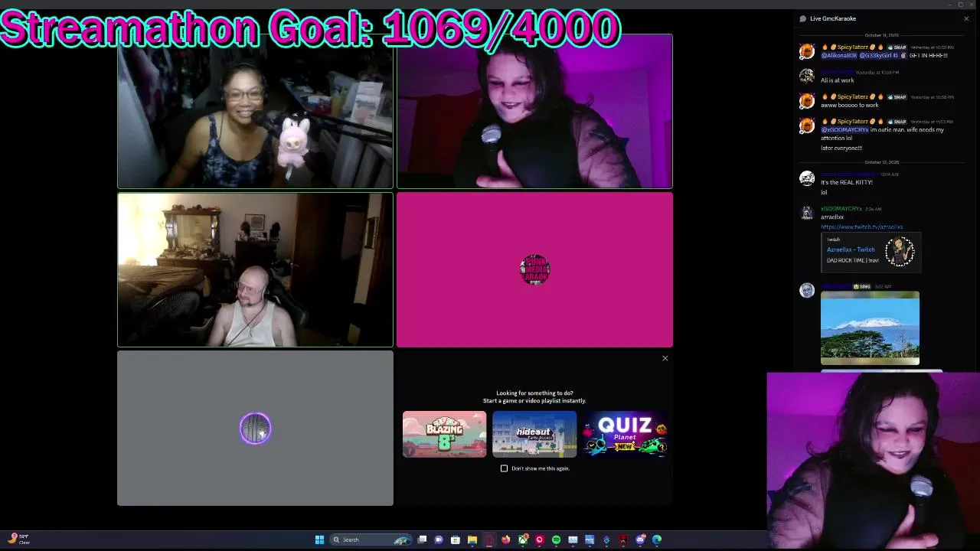This screenshot has width=980, height=551.
Task: Click the "Ali is at work" message
Action: [837, 80]
